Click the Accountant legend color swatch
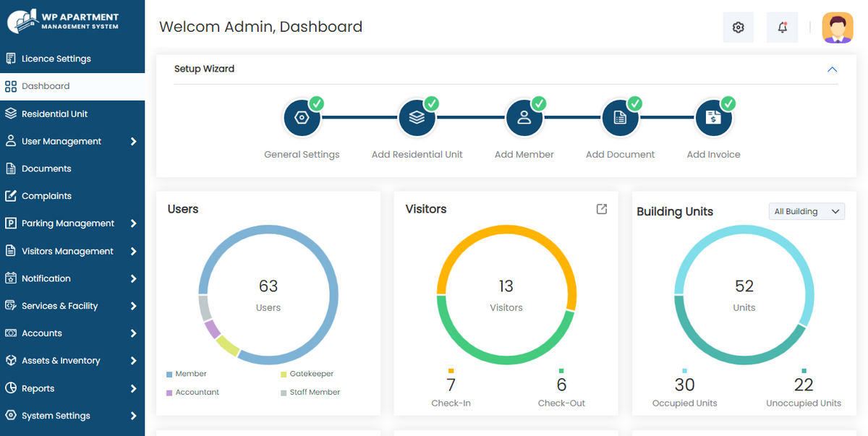Viewport: 868px width, 436px height. coord(169,393)
